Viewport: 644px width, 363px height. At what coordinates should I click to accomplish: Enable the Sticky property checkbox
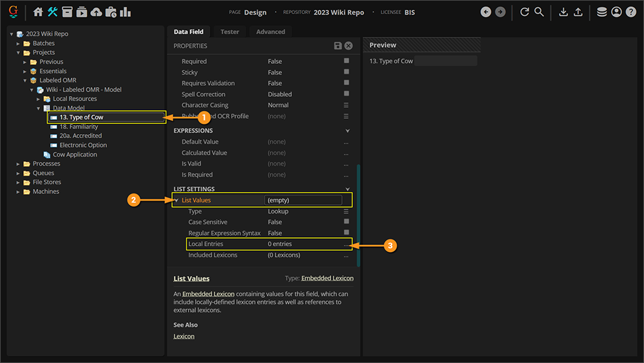[346, 72]
